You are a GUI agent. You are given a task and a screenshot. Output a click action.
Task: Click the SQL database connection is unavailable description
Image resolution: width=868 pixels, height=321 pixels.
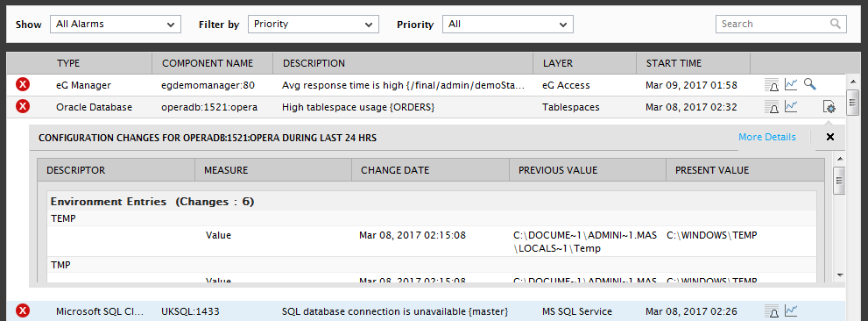395,311
